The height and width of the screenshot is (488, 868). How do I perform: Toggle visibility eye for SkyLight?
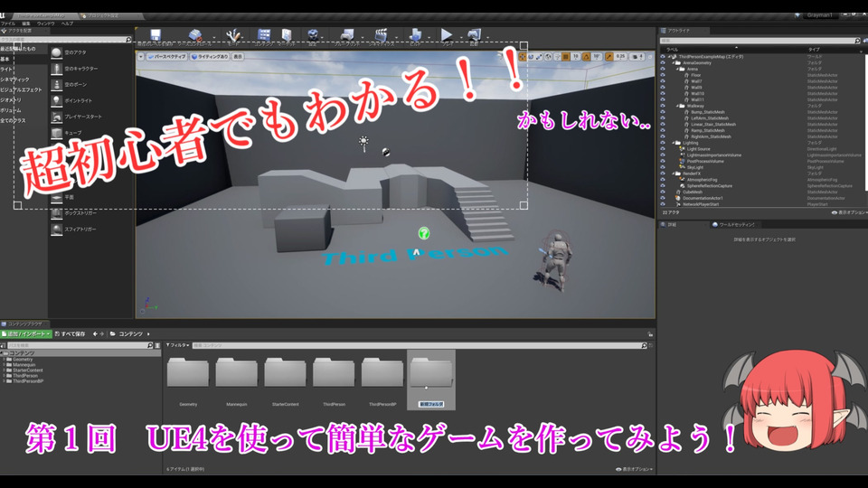point(663,167)
